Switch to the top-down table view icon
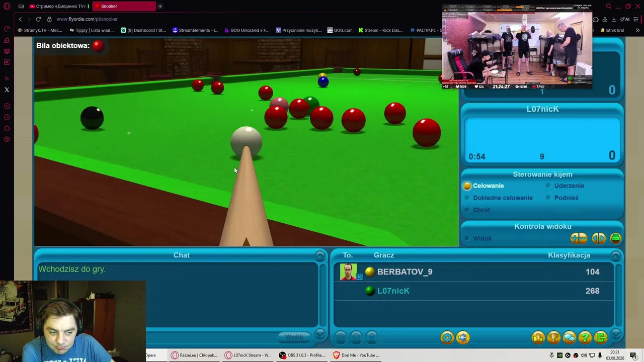The width and height of the screenshot is (644, 362). tap(615, 238)
